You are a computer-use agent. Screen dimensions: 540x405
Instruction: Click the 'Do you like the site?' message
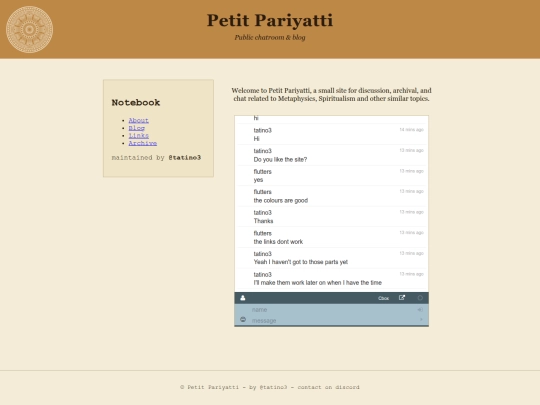(x=280, y=159)
